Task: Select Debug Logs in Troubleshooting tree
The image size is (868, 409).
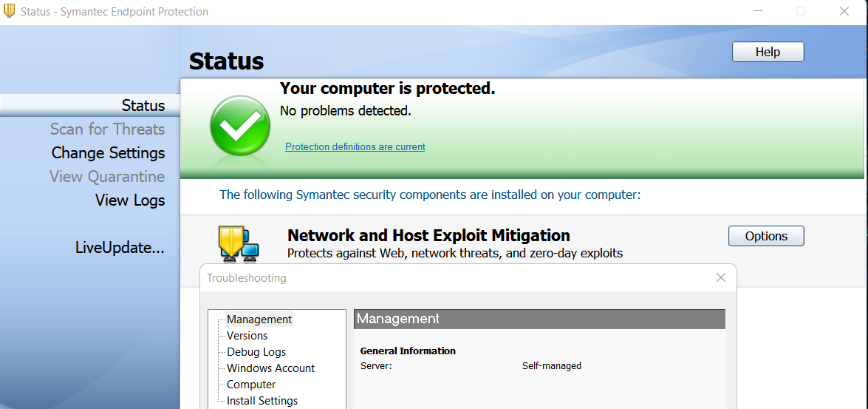Action: coord(256,352)
